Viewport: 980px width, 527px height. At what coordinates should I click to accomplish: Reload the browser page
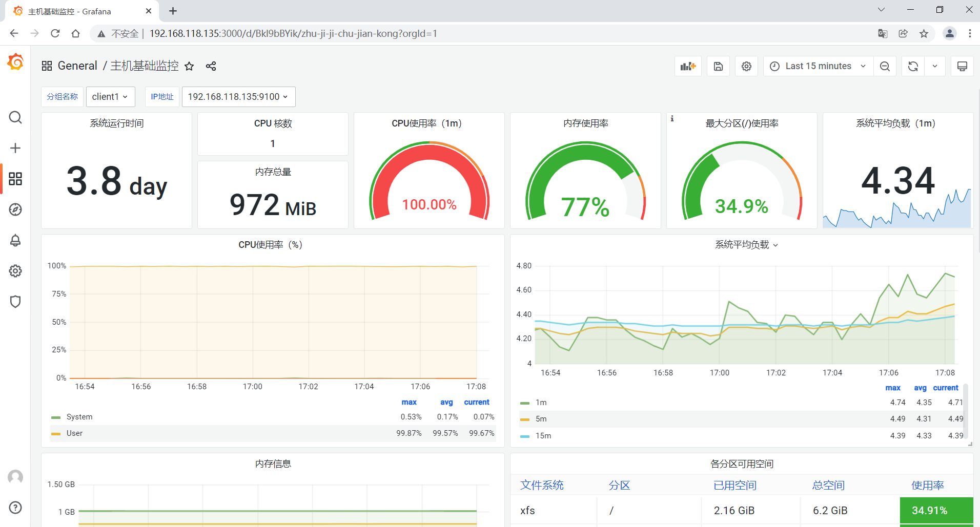click(x=55, y=33)
